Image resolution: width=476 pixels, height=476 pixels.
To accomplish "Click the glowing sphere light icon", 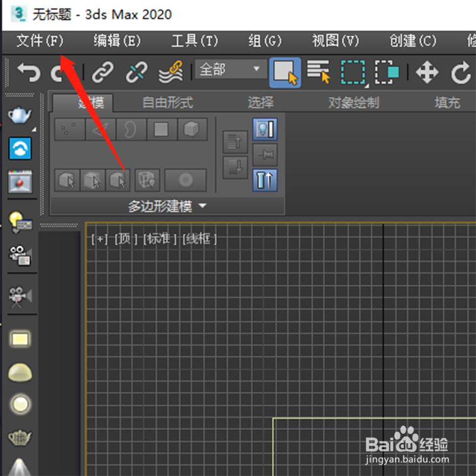I will 20,405.
